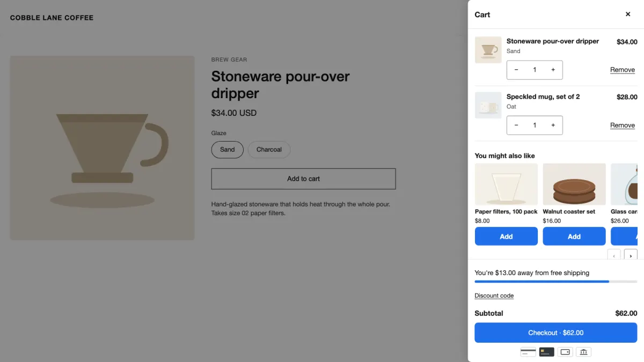Add Paper filters 100 pack to cart

[x=506, y=237]
